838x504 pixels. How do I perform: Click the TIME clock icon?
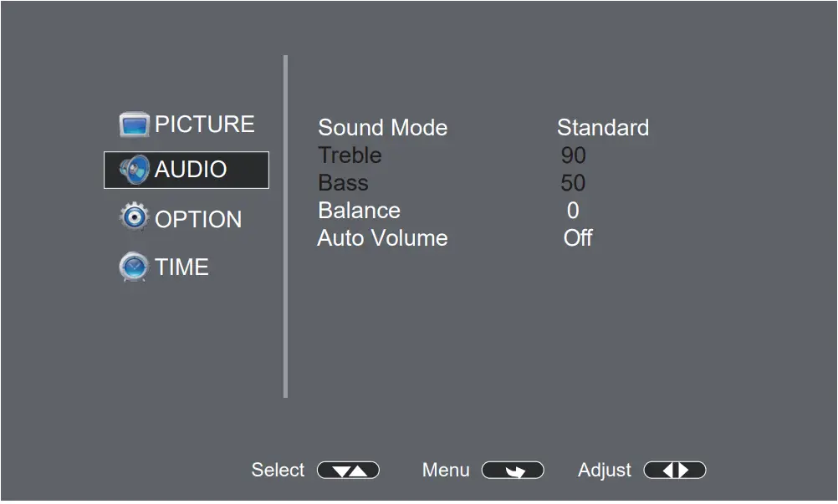[134, 267]
